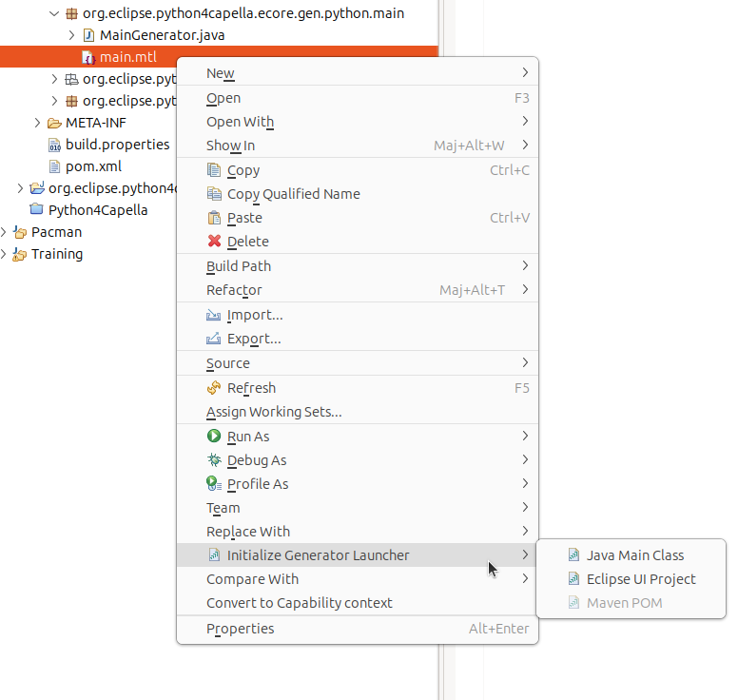Expand the MainGenerator.java tree node
The width and height of the screenshot is (738, 700).
(x=72, y=35)
